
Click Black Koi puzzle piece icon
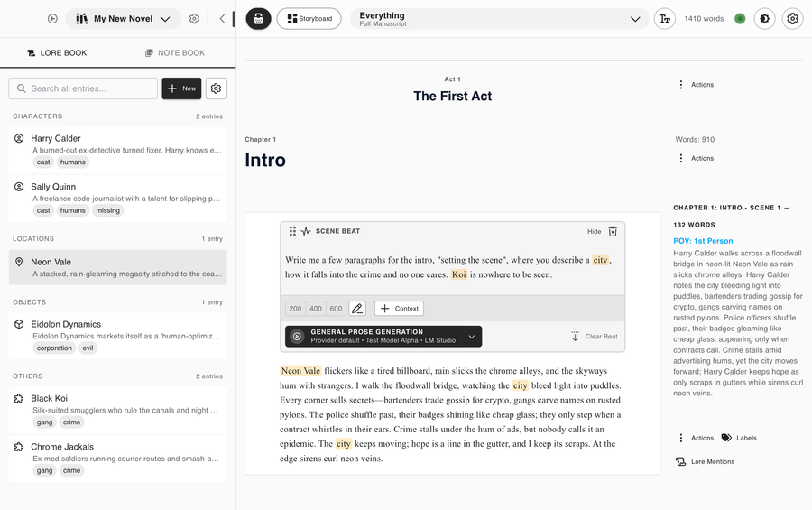coord(19,398)
